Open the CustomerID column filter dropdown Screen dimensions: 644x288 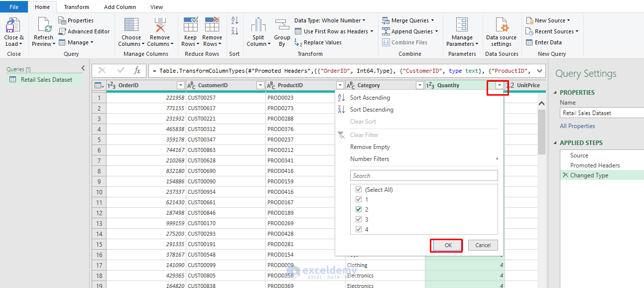[260, 86]
